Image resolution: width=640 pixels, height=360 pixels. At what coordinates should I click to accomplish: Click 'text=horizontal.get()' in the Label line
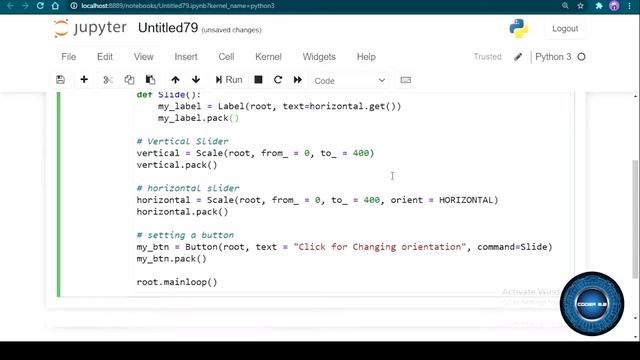tap(339, 106)
